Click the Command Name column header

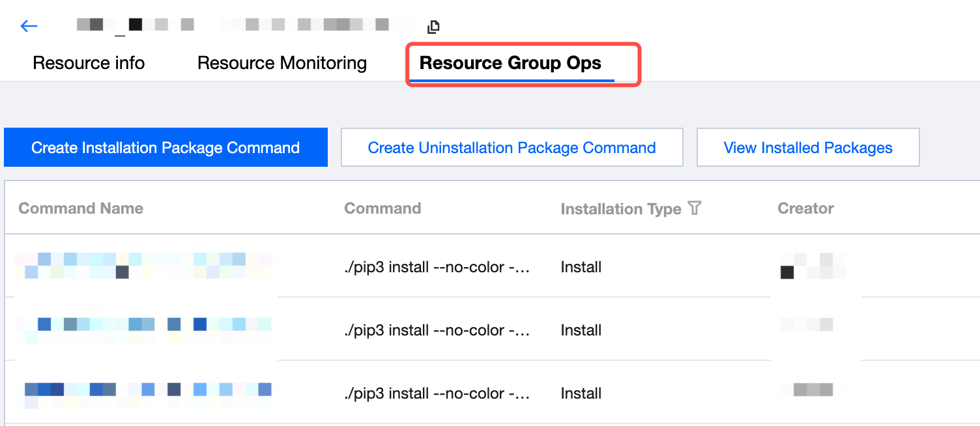[81, 208]
